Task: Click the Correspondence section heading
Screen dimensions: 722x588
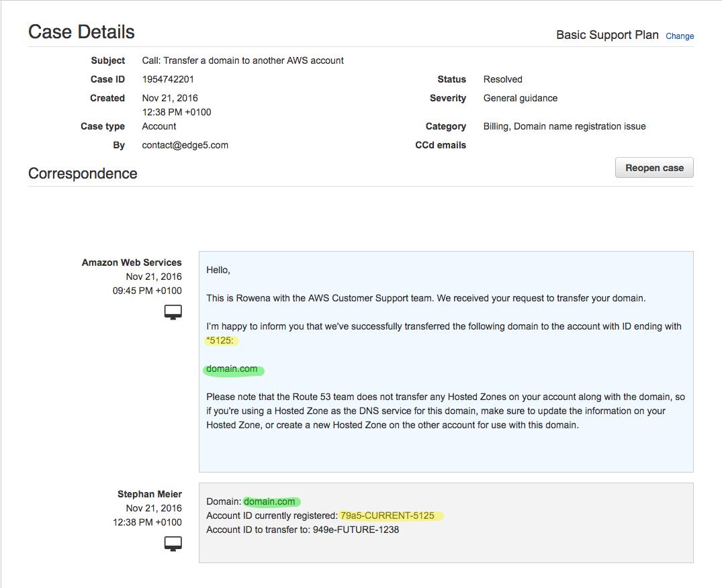Action: [x=83, y=173]
